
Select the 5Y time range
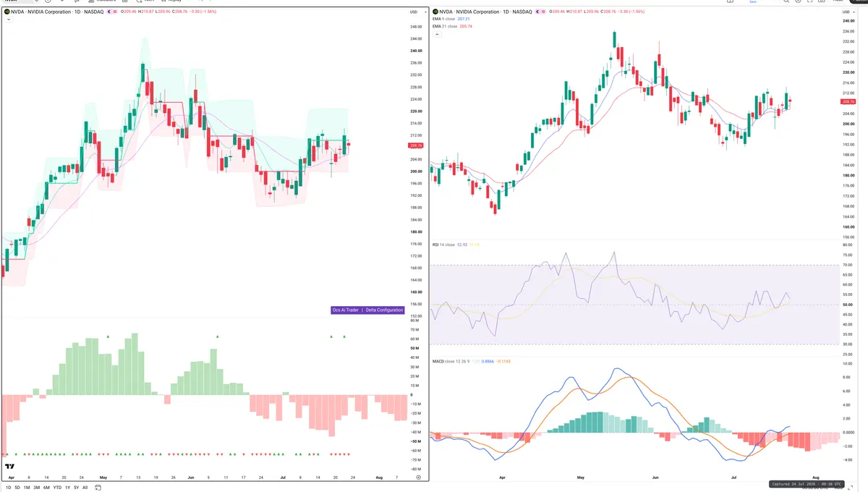pos(76,488)
